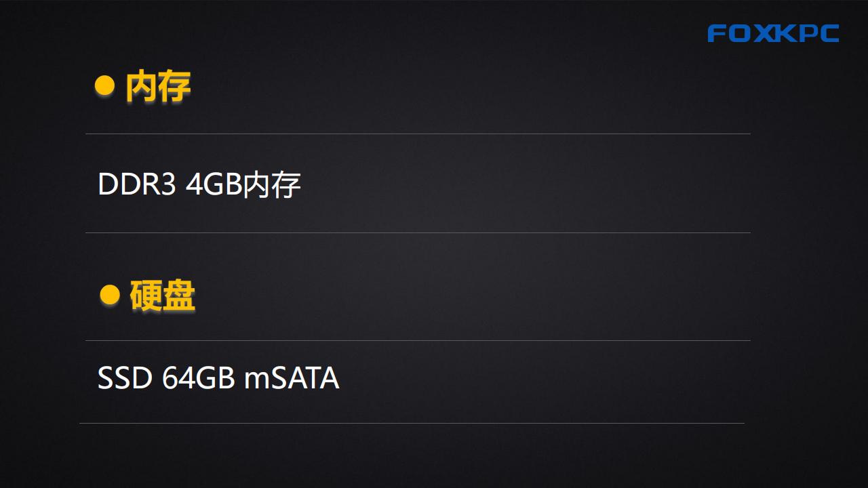This screenshot has width=868, height=488.
Task: Click the blue FOXKPC brand logo
Action: [x=773, y=33]
